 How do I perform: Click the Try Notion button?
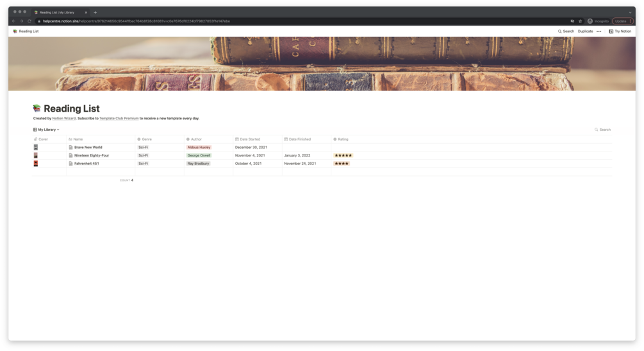point(620,31)
